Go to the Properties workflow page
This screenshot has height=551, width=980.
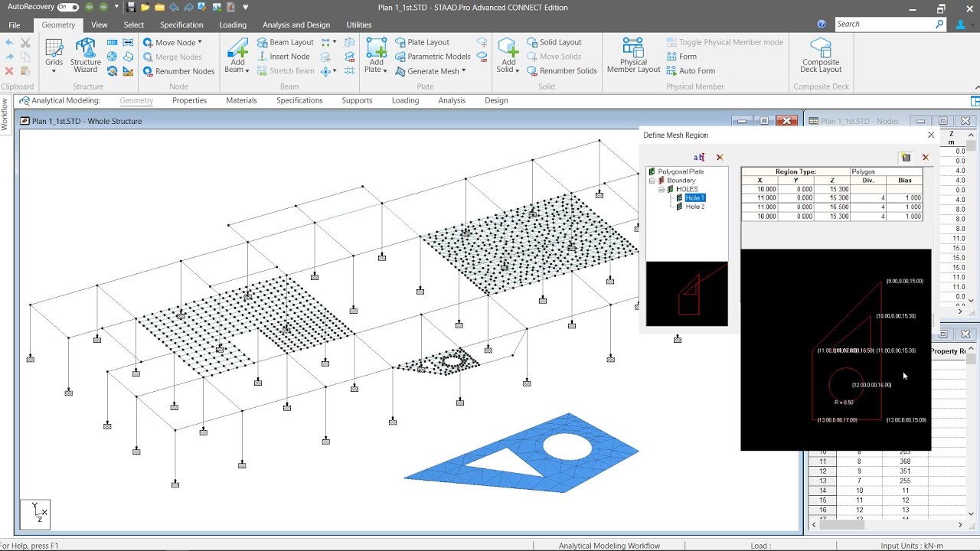189,100
